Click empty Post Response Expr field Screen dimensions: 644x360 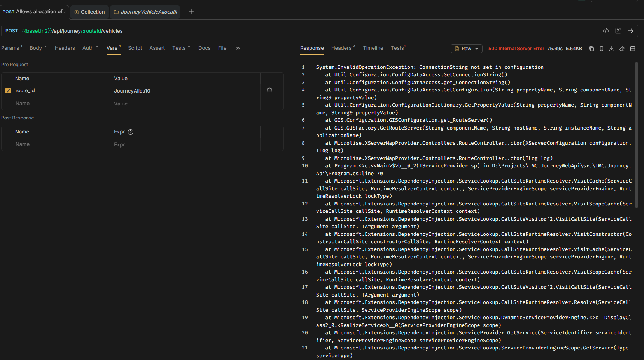[185, 144]
